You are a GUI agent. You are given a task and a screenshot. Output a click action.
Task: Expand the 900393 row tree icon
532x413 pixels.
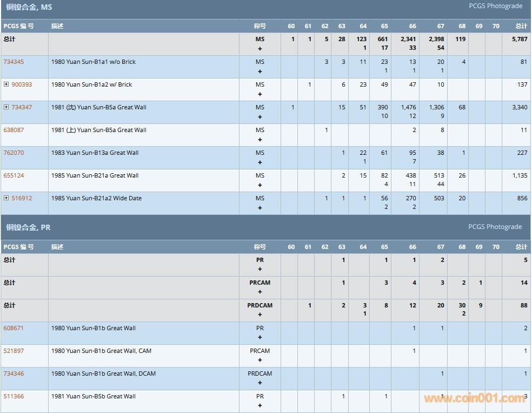[x=6, y=84]
